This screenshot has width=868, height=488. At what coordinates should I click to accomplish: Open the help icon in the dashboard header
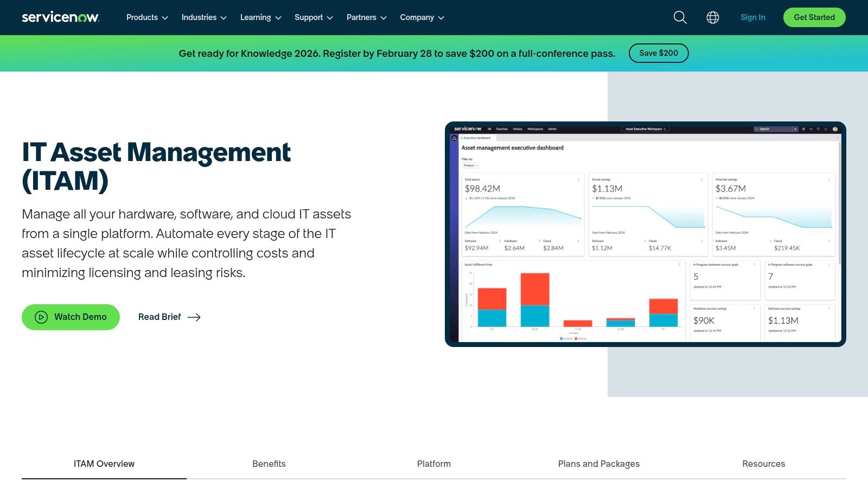(x=818, y=129)
